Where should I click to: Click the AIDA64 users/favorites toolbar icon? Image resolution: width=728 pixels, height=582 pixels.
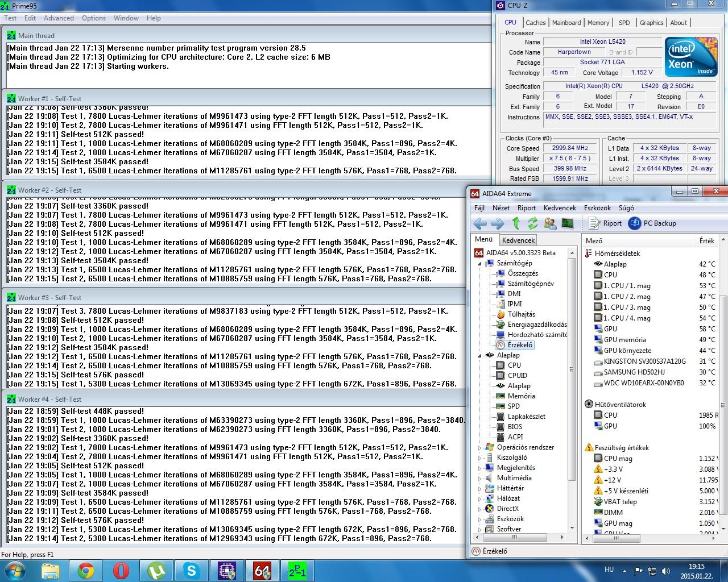(x=550, y=223)
